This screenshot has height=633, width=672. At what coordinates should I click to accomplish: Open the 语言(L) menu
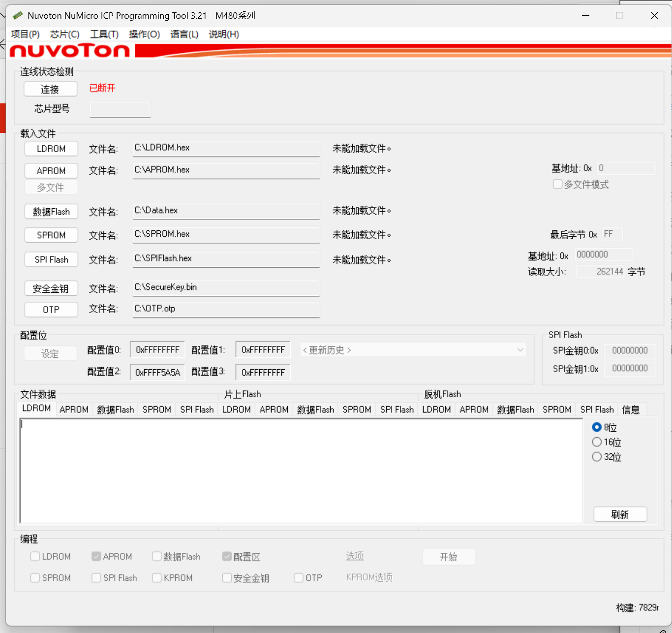point(184,34)
